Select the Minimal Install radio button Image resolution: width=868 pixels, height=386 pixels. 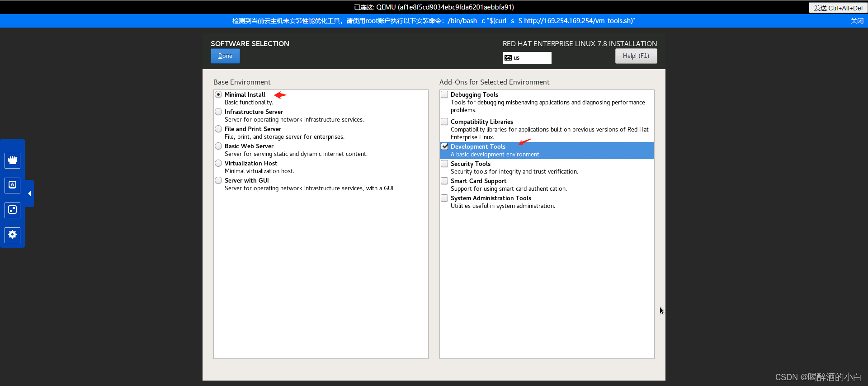pos(218,94)
